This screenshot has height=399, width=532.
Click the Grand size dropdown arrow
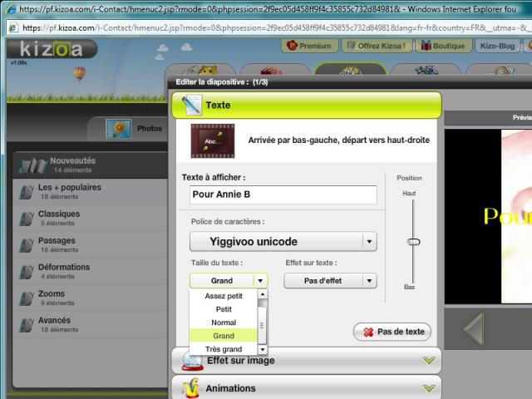click(x=260, y=281)
